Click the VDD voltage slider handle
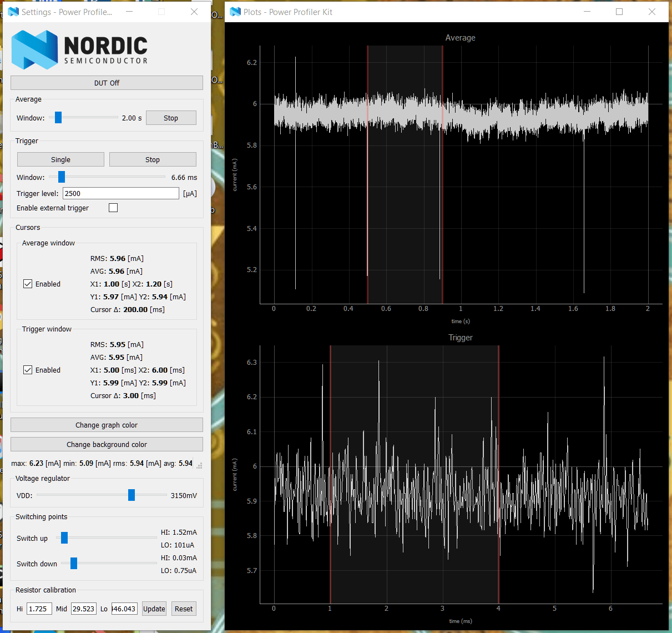This screenshot has width=672, height=633. 132,495
